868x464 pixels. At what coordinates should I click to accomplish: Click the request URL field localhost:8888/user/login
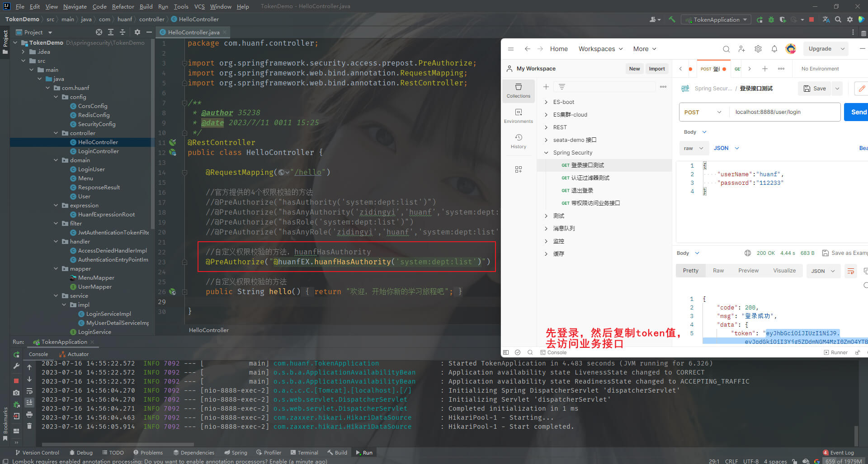[784, 112]
